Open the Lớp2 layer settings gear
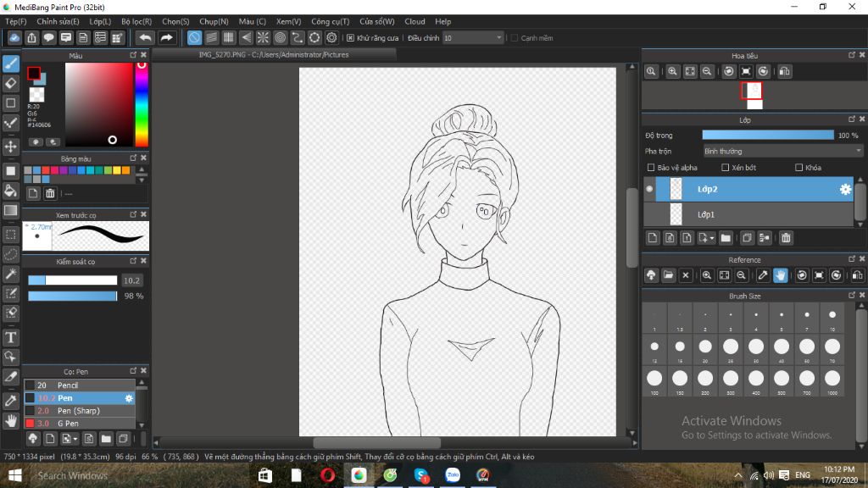868x488 pixels. (x=845, y=190)
